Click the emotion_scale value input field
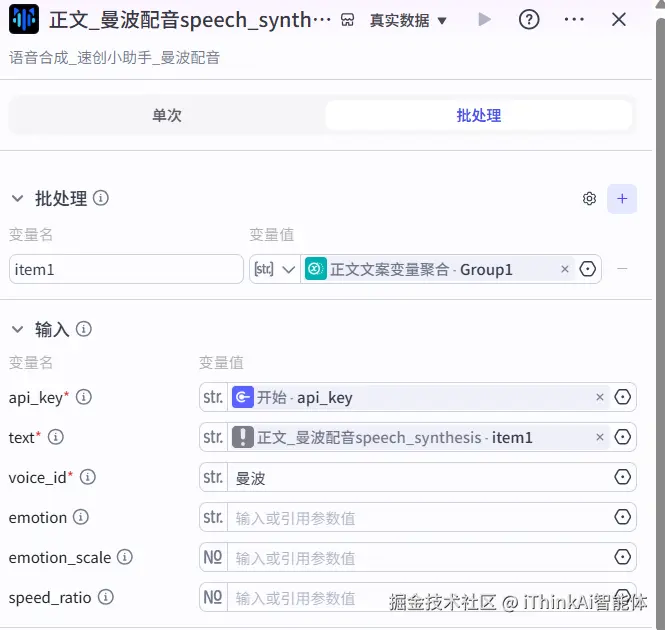The height and width of the screenshot is (630, 665). 419,557
